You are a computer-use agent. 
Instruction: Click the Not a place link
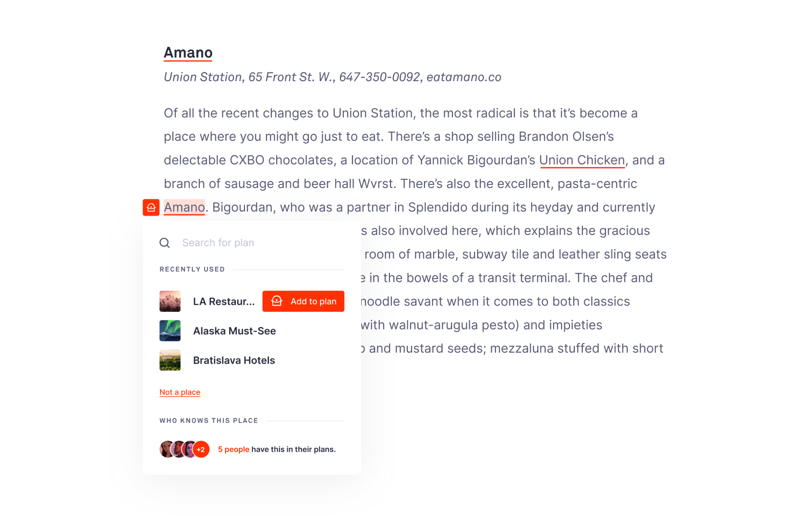coord(180,393)
